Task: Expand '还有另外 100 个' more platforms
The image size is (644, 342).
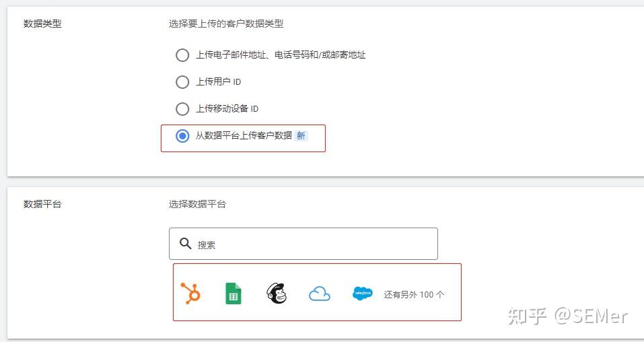Action: click(x=414, y=294)
